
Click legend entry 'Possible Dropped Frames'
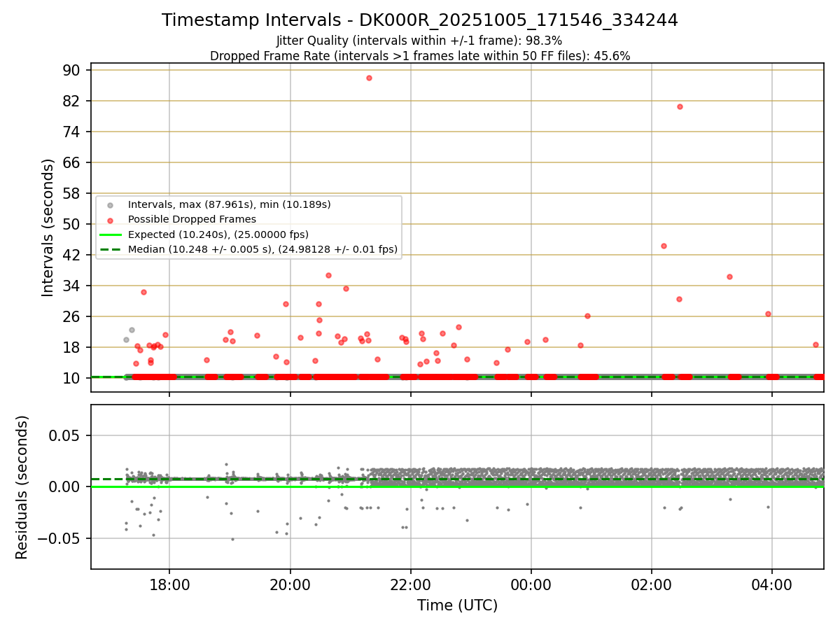[x=192, y=220]
